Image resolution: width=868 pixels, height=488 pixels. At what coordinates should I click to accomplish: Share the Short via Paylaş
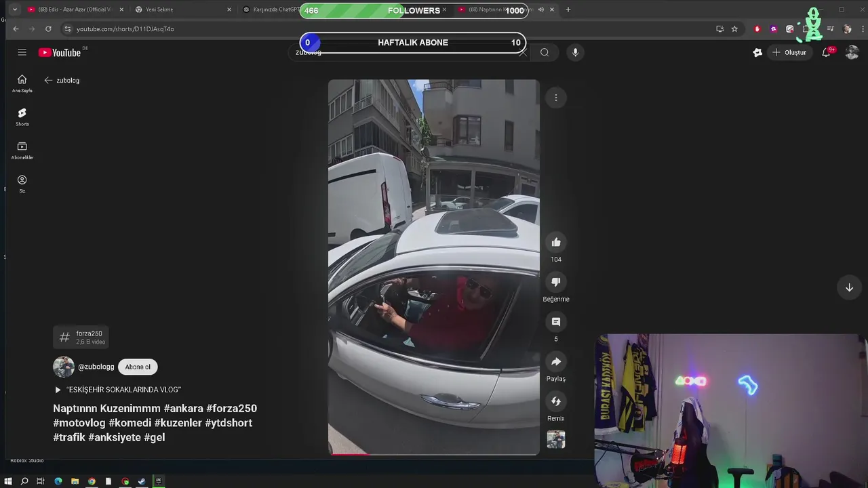coord(556,362)
